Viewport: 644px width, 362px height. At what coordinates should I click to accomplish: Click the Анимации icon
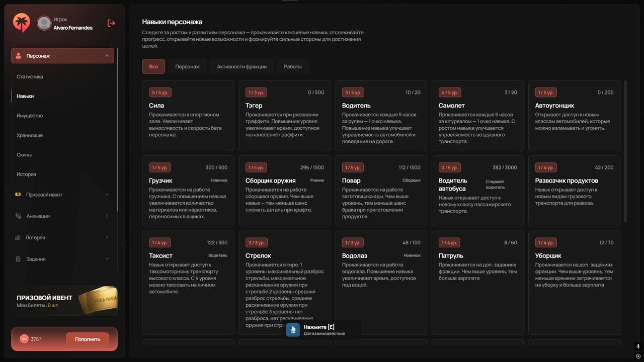click(19, 216)
